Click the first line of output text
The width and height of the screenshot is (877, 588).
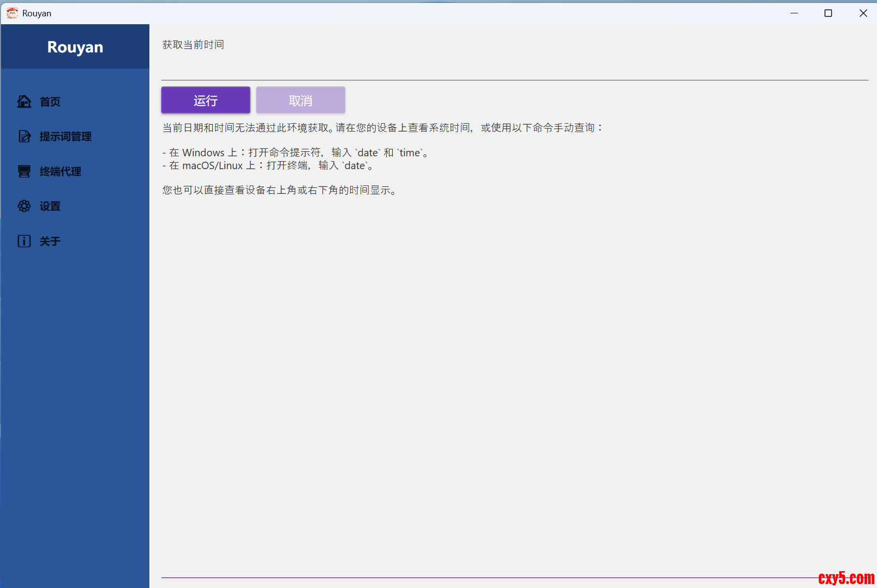383,128
